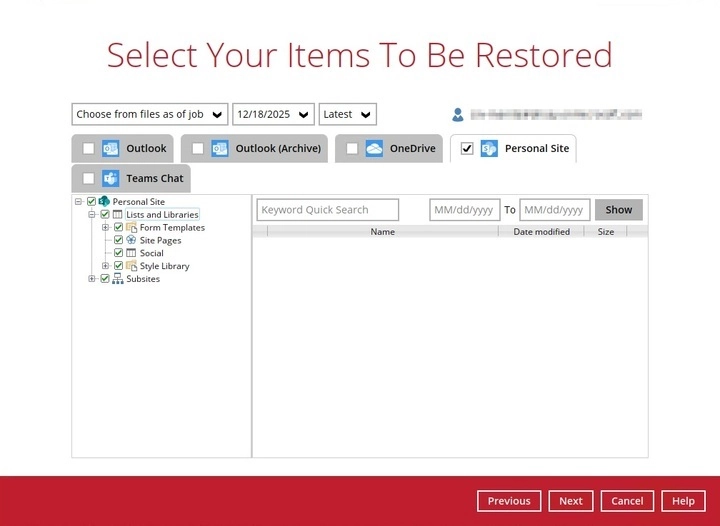Screen dimensions: 720x526
Task: Tick the Outlook tab checkbox
Action: click(x=88, y=149)
